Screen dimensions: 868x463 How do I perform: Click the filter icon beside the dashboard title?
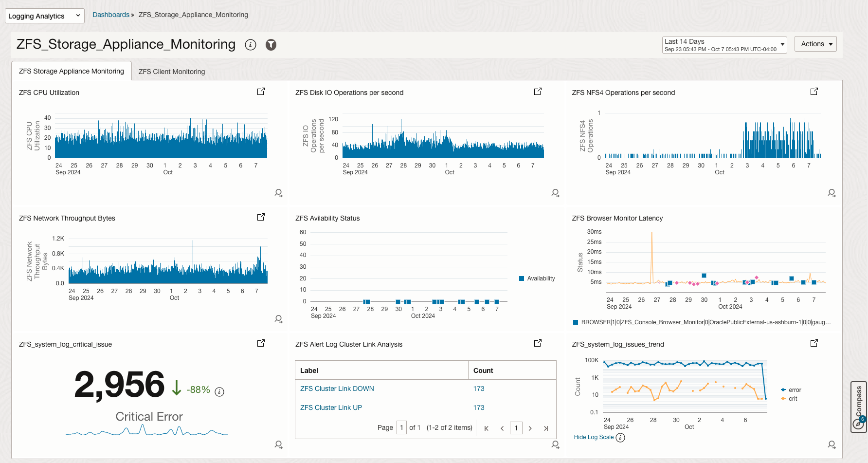click(271, 45)
